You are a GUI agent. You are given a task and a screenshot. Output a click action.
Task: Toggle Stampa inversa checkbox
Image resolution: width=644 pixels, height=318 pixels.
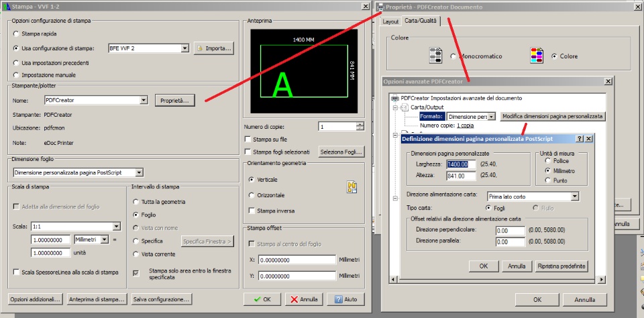[252, 211]
